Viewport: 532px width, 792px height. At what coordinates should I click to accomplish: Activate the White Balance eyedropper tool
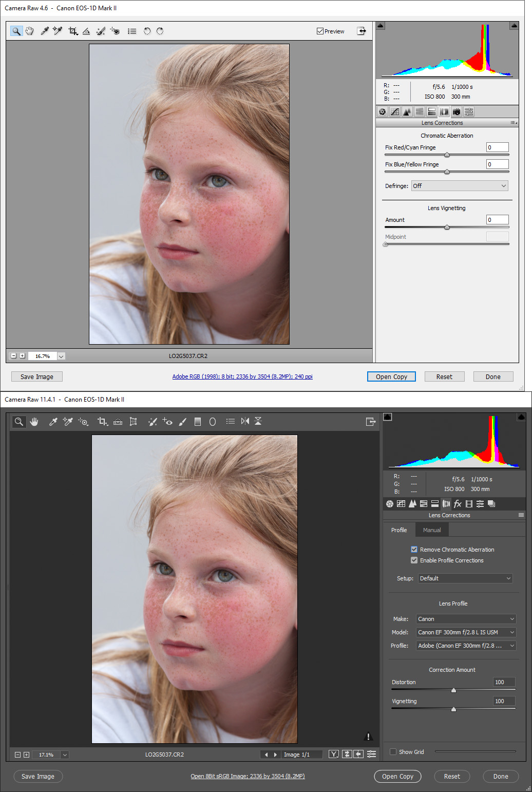44,31
